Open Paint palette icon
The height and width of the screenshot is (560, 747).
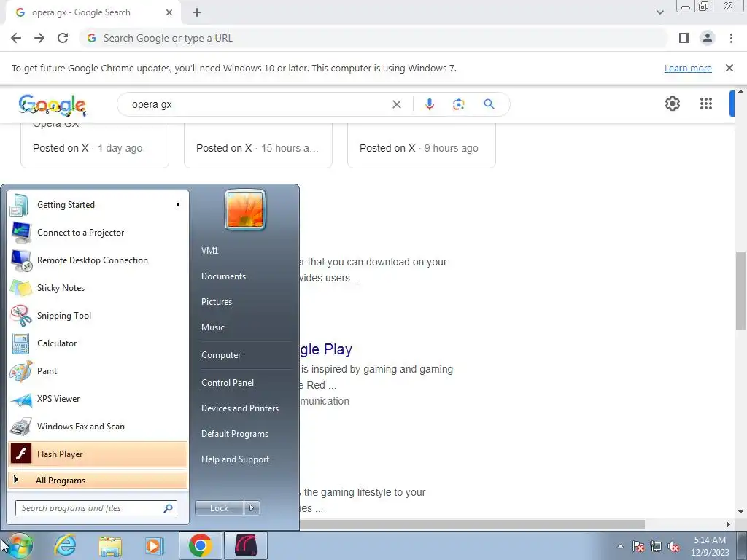click(x=20, y=371)
